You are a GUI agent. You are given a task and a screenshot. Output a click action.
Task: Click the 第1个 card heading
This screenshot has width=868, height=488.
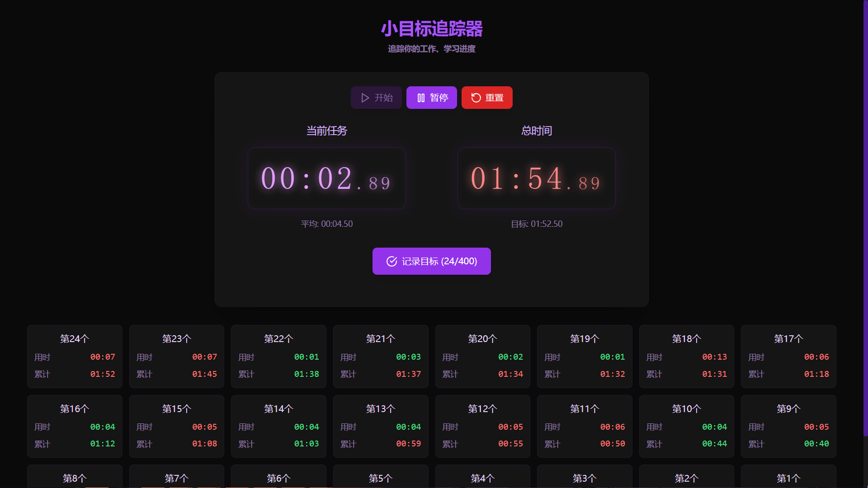(x=788, y=479)
